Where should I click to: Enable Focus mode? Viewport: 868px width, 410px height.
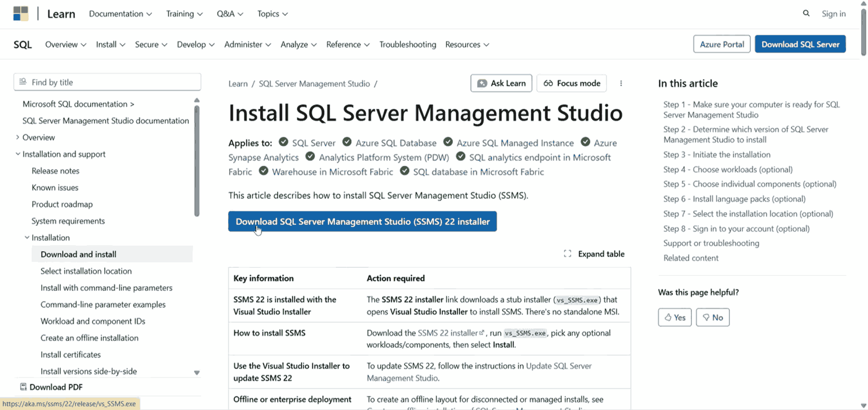[571, 83]
